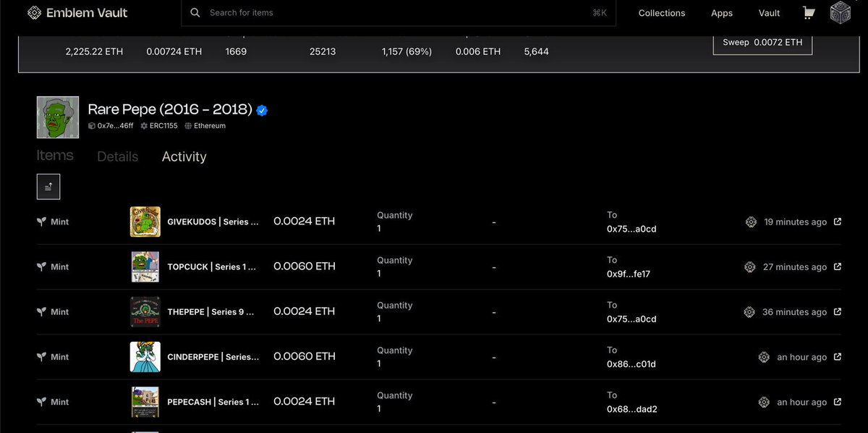Select the Activity tab
The image size is (868, 433).
[184, 156]
